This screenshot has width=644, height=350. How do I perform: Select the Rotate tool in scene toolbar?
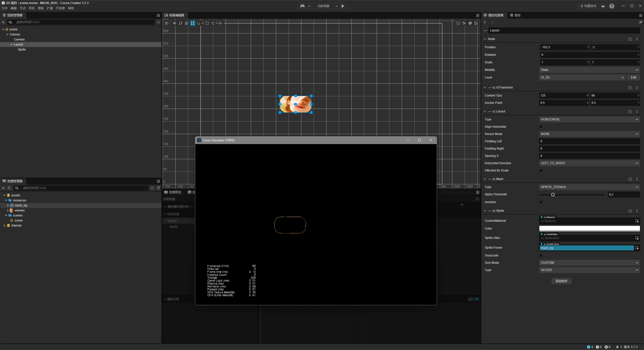click(181, 23)
